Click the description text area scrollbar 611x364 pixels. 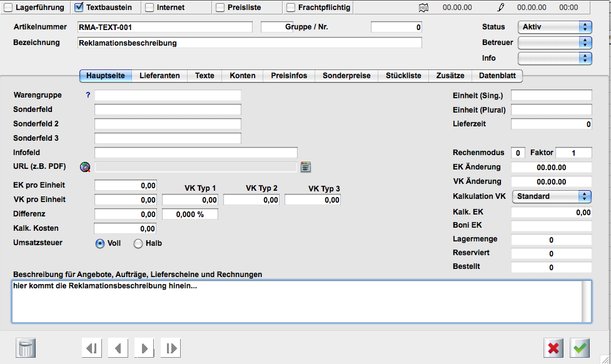point(587,301)
